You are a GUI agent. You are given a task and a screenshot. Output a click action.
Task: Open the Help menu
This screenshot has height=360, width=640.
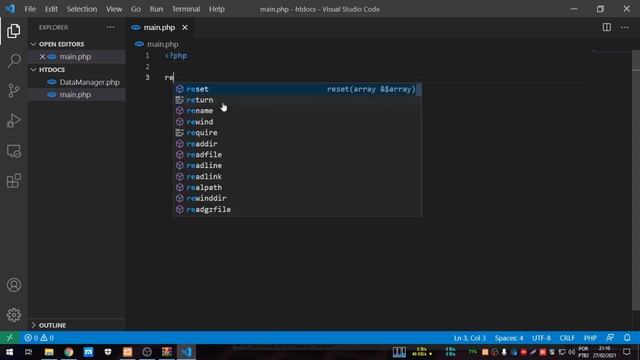(x=217, y=9)
